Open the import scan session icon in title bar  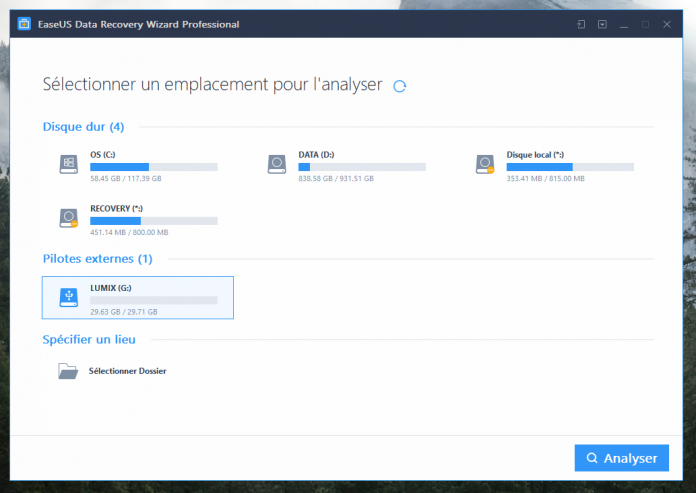(581, 24)
